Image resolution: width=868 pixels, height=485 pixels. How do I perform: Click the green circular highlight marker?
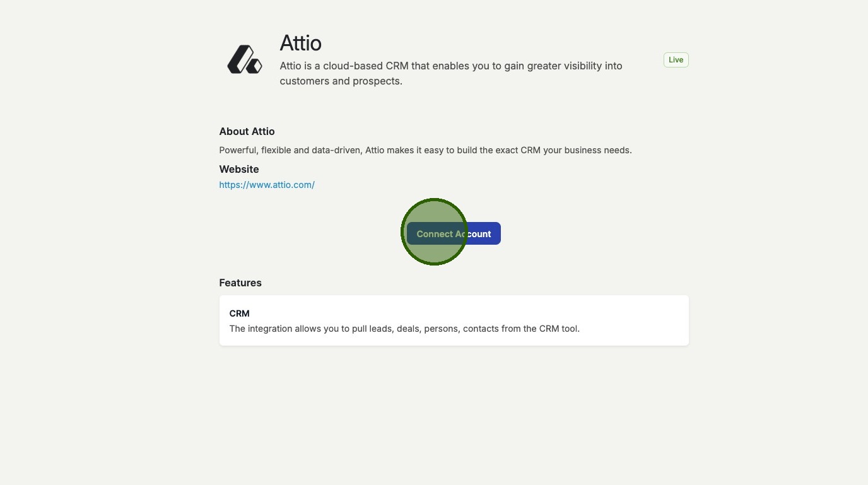(x=434, y=231)
